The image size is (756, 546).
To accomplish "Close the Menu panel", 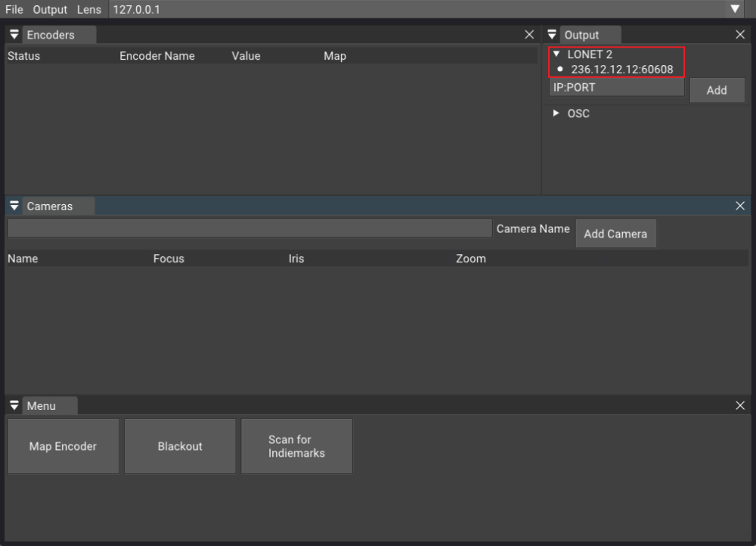I will [x=740, y=405].
